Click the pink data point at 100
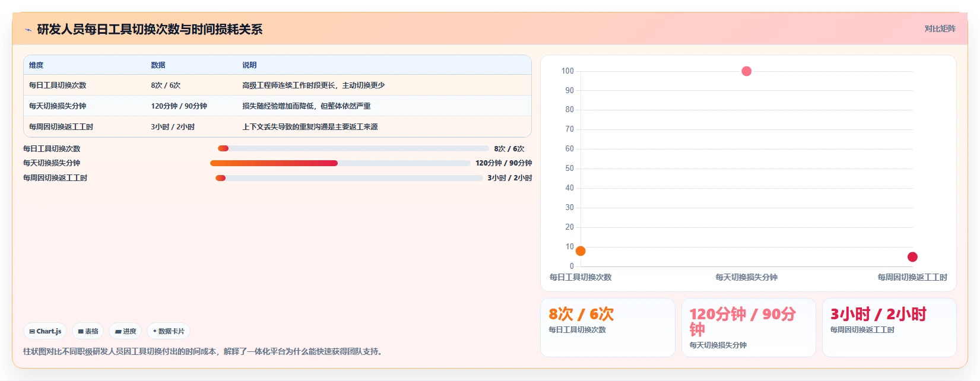This screenshot has height=381, width=980. point(747,71)
